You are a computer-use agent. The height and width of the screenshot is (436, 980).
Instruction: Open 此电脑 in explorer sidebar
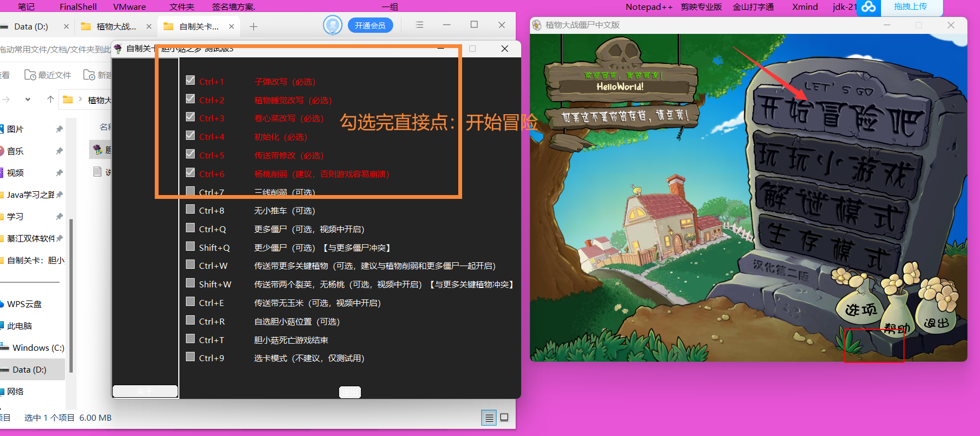pos(20,326)
